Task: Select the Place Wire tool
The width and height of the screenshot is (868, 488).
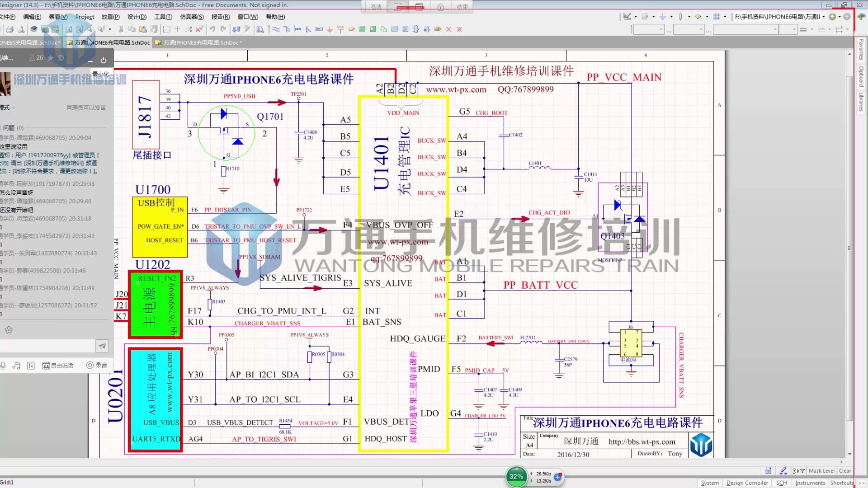Action: coord(276,29)
